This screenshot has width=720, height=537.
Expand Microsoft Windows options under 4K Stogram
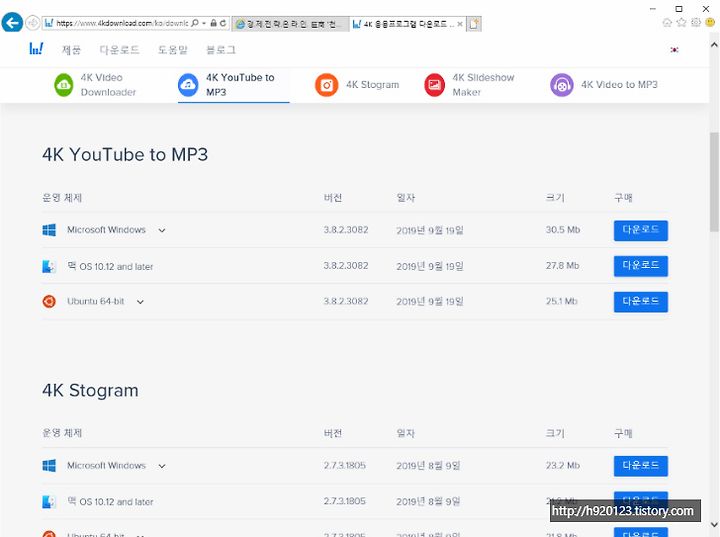pyautogui.click(x=162, y=466)
